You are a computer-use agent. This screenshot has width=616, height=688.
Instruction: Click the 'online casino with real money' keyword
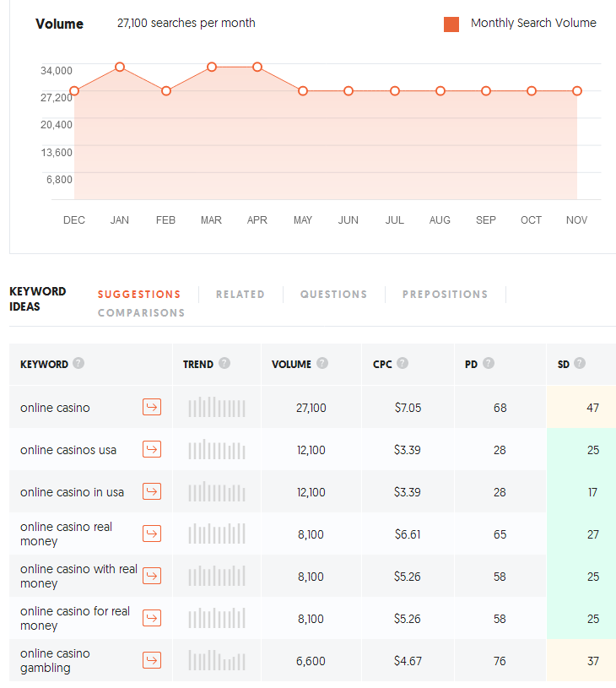click(x=78, y=576)
